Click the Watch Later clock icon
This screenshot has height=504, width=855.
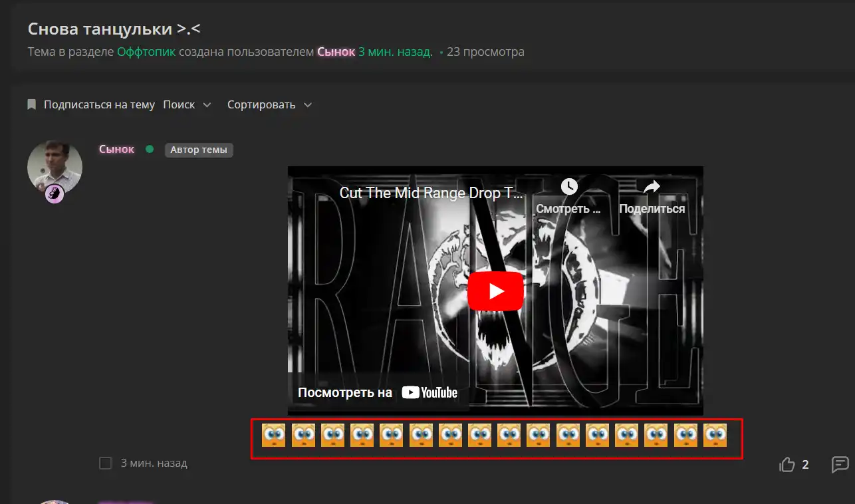(569, 187)
